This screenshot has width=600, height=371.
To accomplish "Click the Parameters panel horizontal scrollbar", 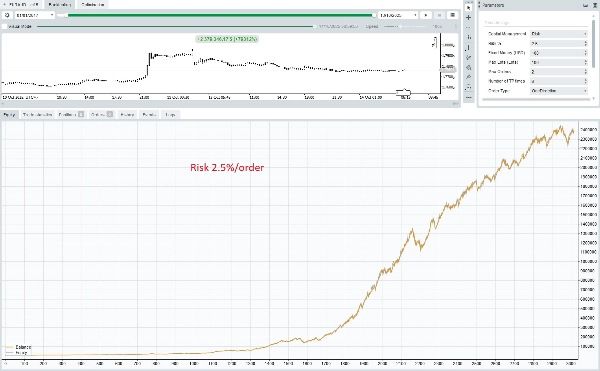I will click(x=536, y=99).
